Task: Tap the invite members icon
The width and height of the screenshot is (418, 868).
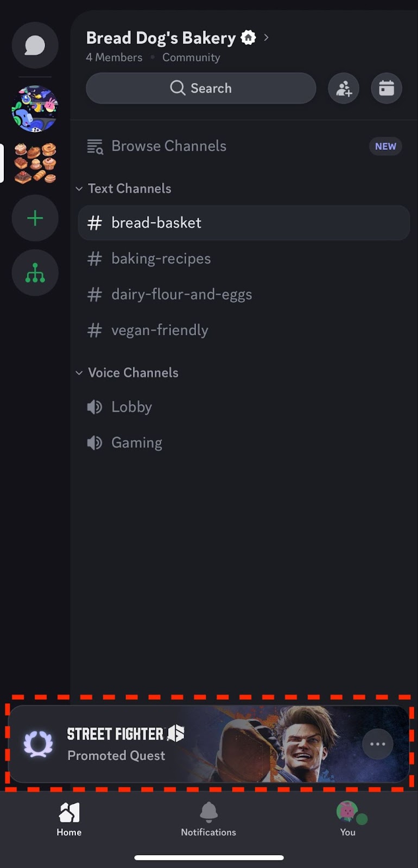Action: coord(344,88)
